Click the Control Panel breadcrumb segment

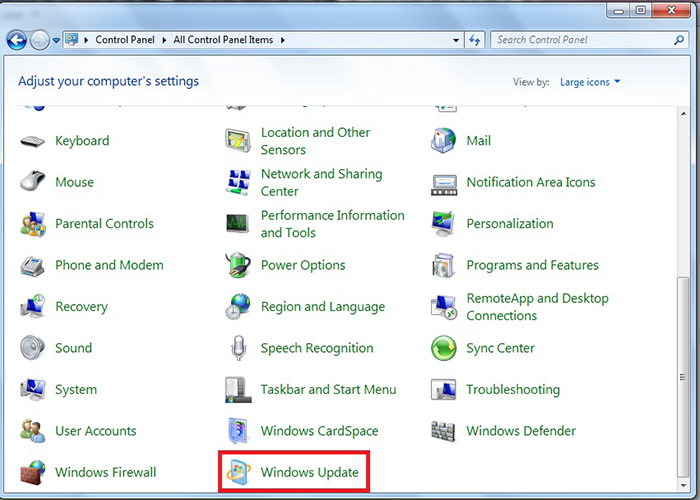[124, 40]
